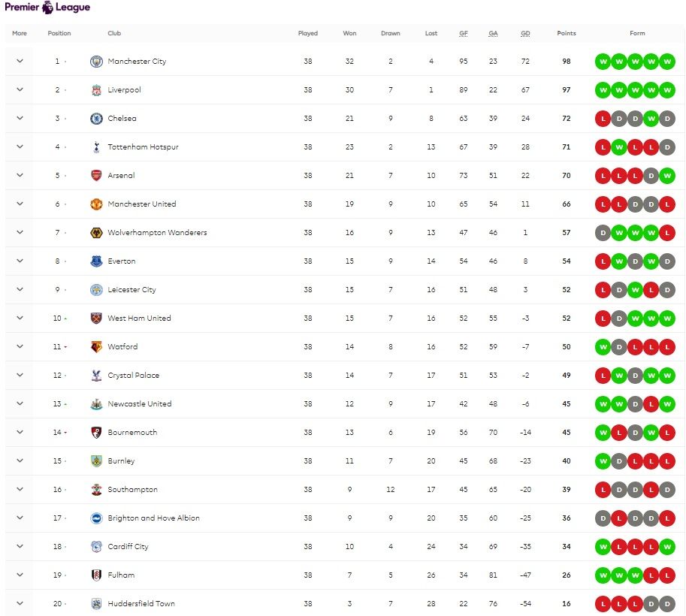Expand the Manchester United row chevron
This screenshot has width=686, height=616.
pos(20,204)
